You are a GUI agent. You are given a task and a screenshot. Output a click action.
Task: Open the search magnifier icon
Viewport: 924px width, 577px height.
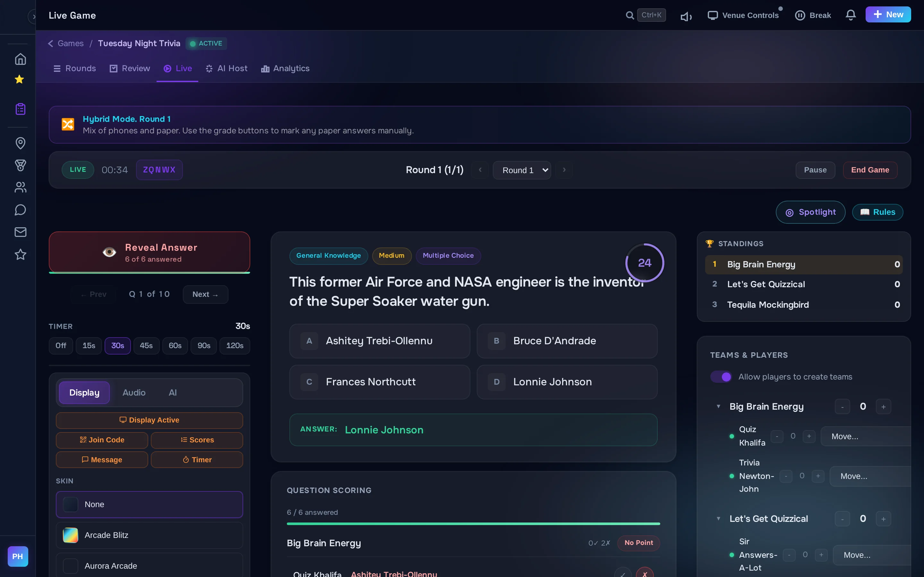[x=629, y=15]
